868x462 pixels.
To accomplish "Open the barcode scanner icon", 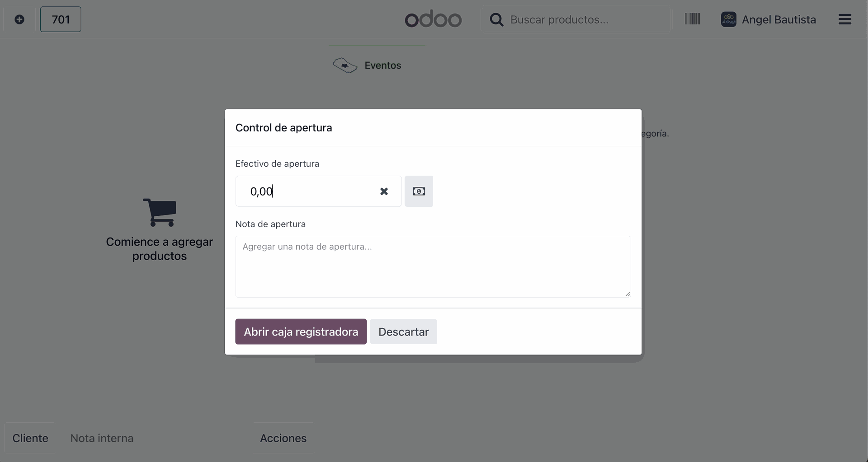I will pyautogui.click(x=692, y=19).
